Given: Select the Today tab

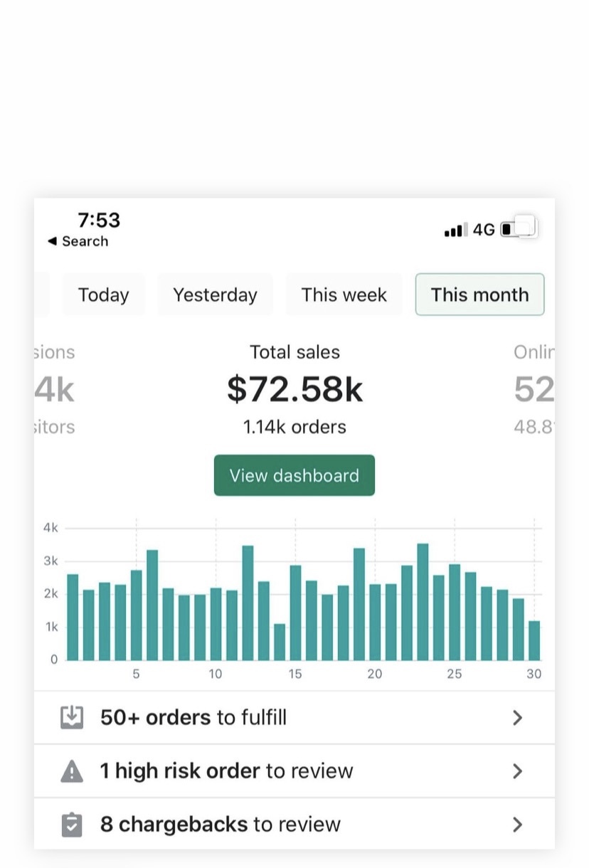Looking at the screenshot, I should pyautogui.click(x=103, y=295).
